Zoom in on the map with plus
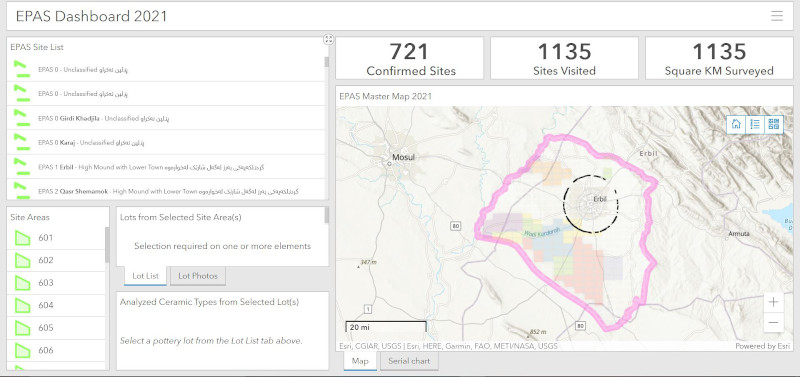 pyautogui.click(x=773, y=302)
